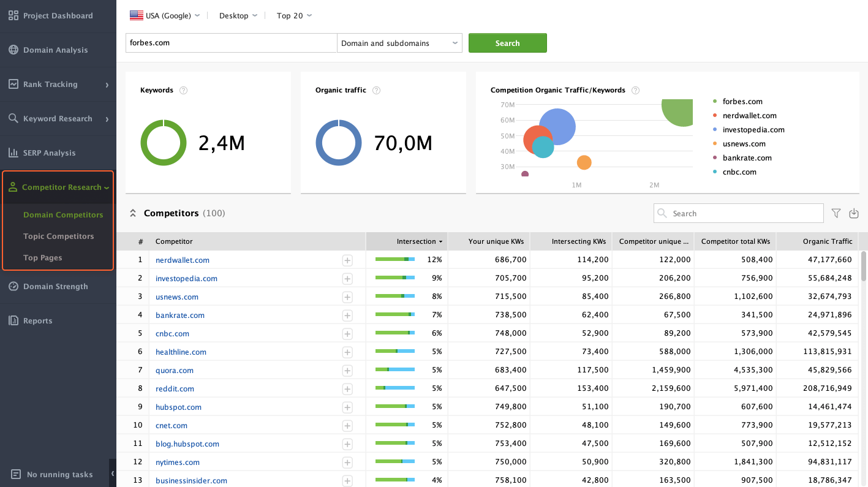Add quora.com with its plus icon
The image size is (868, 487).
click(x=347, y=371)
